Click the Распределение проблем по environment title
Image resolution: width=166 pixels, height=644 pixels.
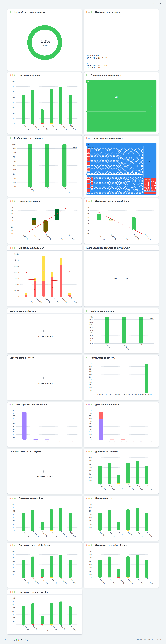point(108,248)
